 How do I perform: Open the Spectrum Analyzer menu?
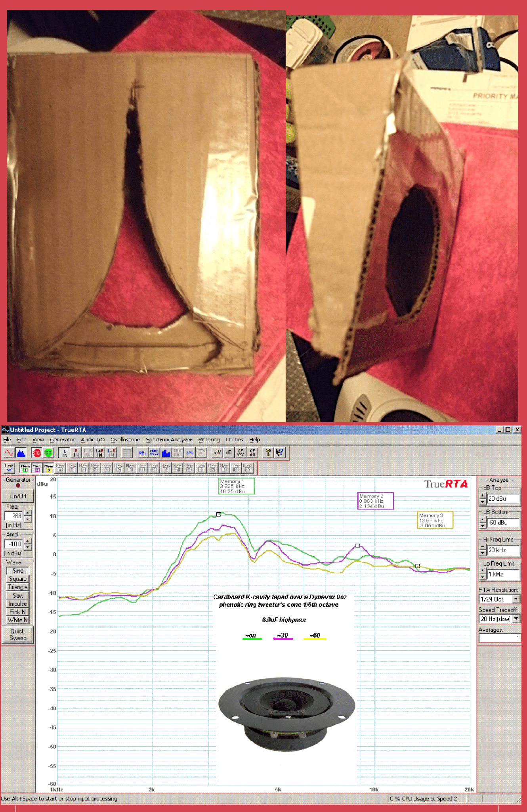click(x=169, y=439)
